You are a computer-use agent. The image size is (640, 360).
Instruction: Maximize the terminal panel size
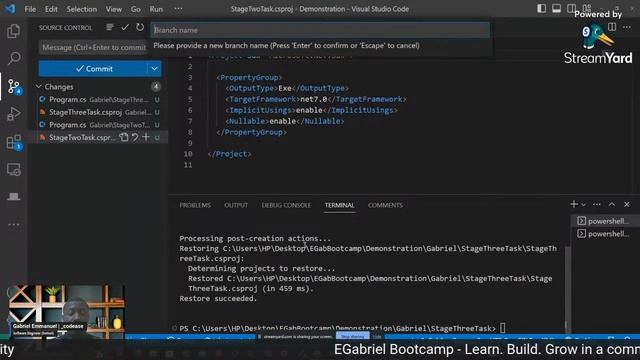click(x=612, y=204)
